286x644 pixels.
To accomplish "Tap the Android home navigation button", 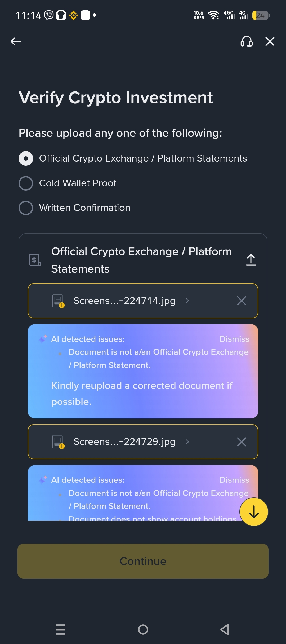I will (143, 629).
